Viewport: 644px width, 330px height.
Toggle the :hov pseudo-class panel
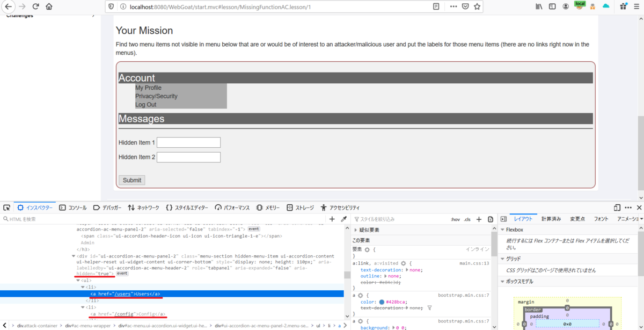pyautogui.click(x=455, y=219)
